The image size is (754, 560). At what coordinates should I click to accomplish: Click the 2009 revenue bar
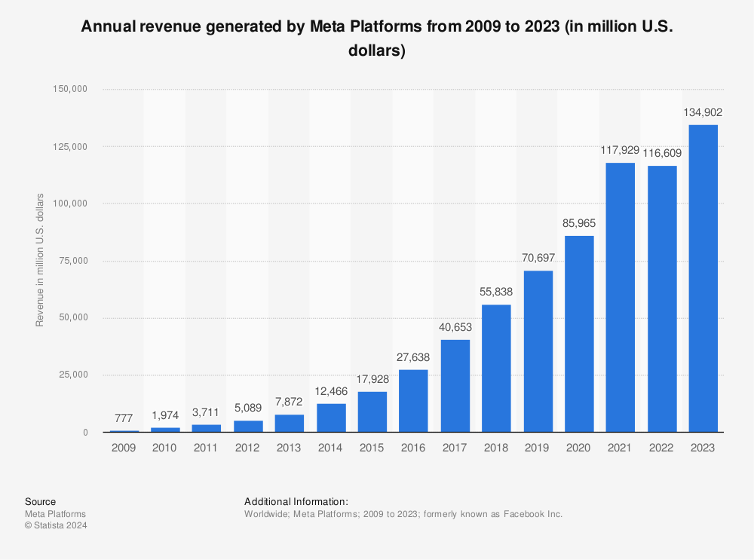(123, 430)
